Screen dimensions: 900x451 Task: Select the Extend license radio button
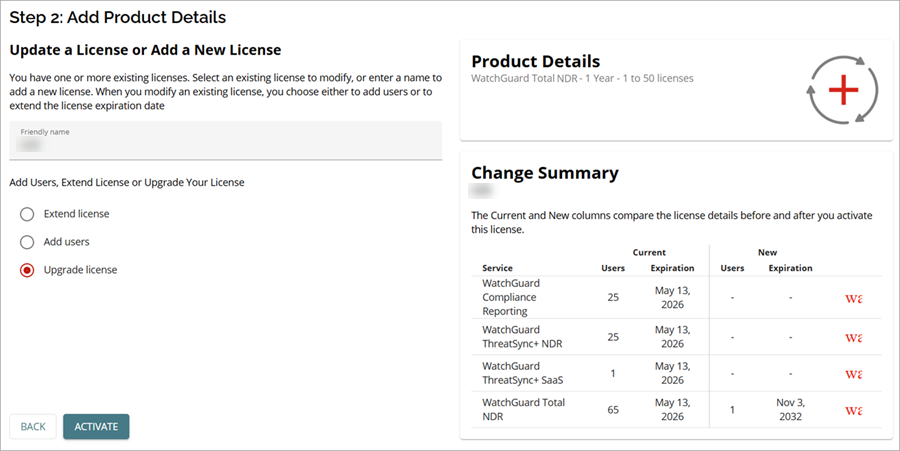27,214
